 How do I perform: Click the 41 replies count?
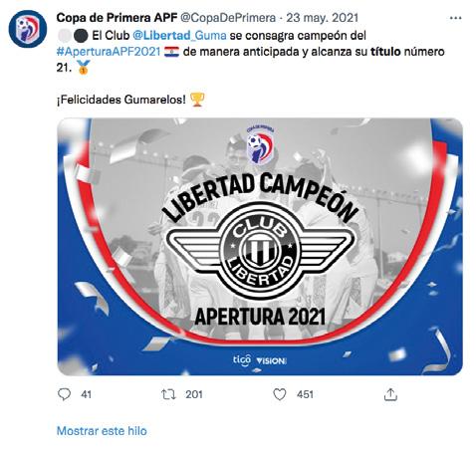86,394
